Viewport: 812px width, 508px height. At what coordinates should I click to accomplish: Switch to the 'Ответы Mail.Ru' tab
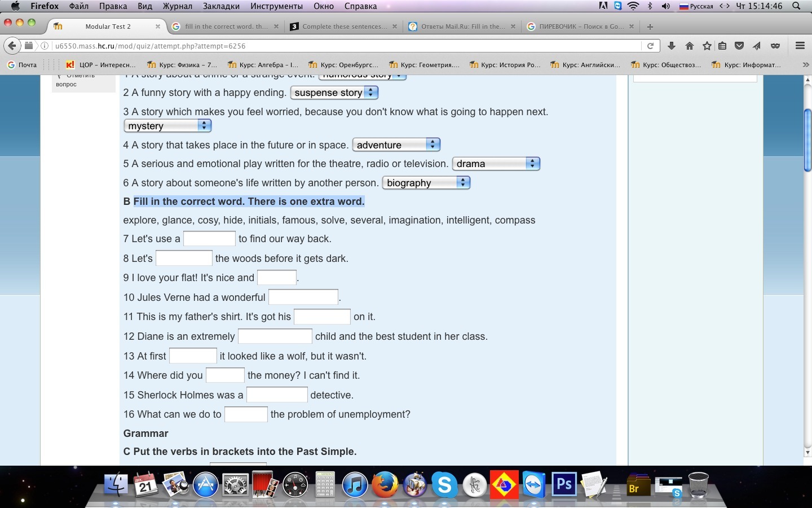pos(462,27)
